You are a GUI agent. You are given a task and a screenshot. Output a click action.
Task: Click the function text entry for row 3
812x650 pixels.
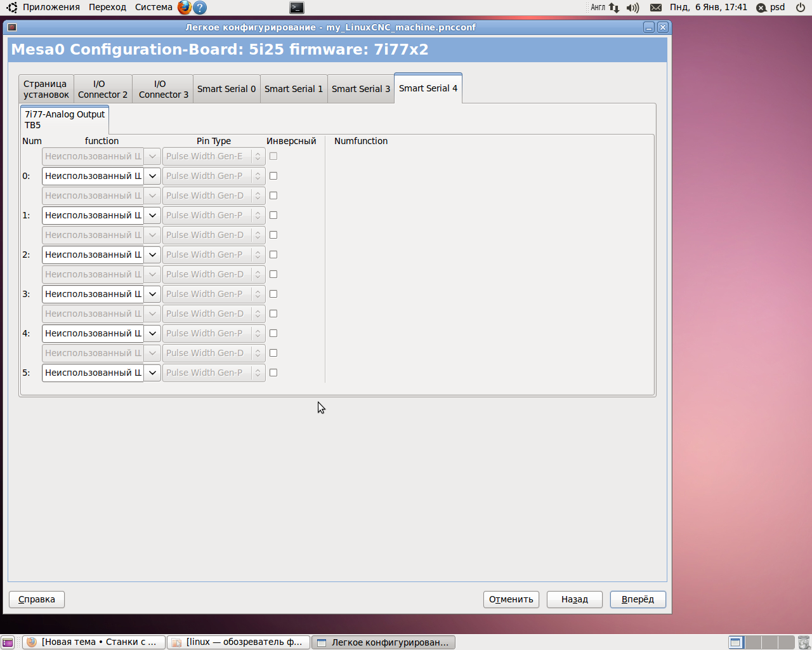coord(93,294)
